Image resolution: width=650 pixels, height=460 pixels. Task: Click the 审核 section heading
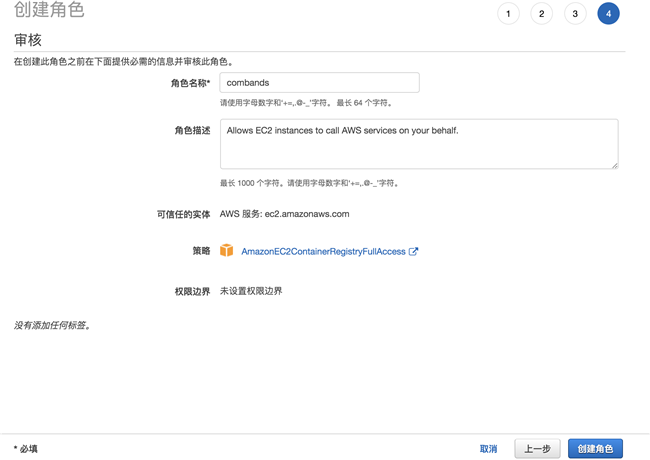(x=28, y=40)
